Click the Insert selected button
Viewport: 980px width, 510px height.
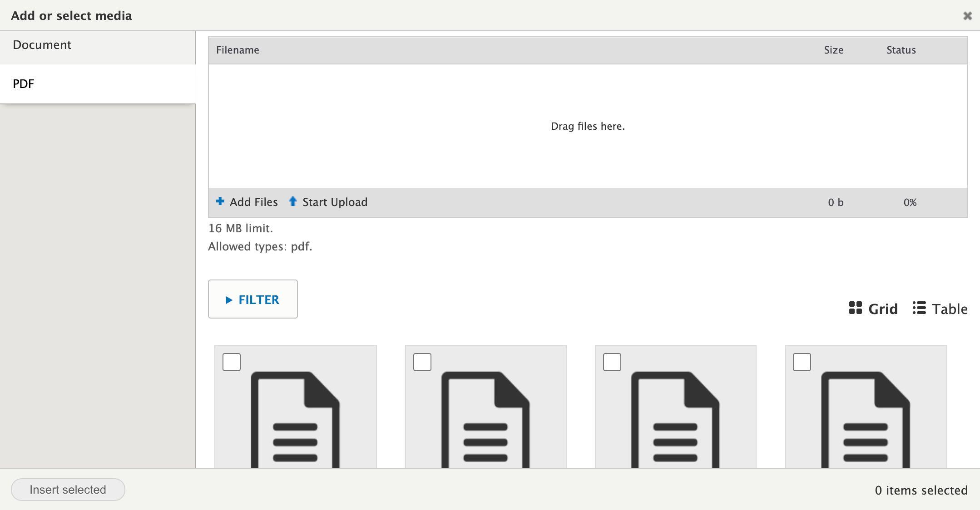[x=68, y=490]
